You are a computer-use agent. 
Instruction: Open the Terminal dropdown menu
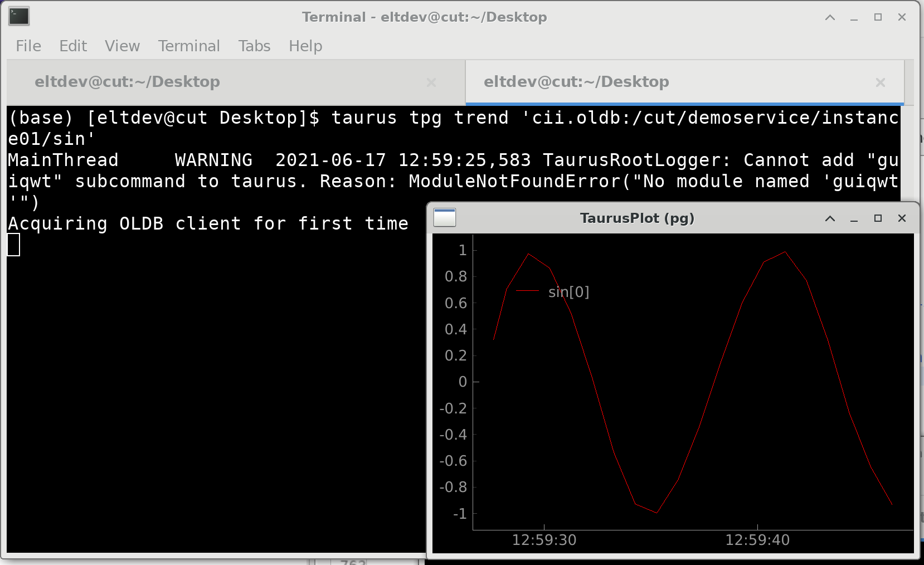pyautogui.click(x=189, y=46)
